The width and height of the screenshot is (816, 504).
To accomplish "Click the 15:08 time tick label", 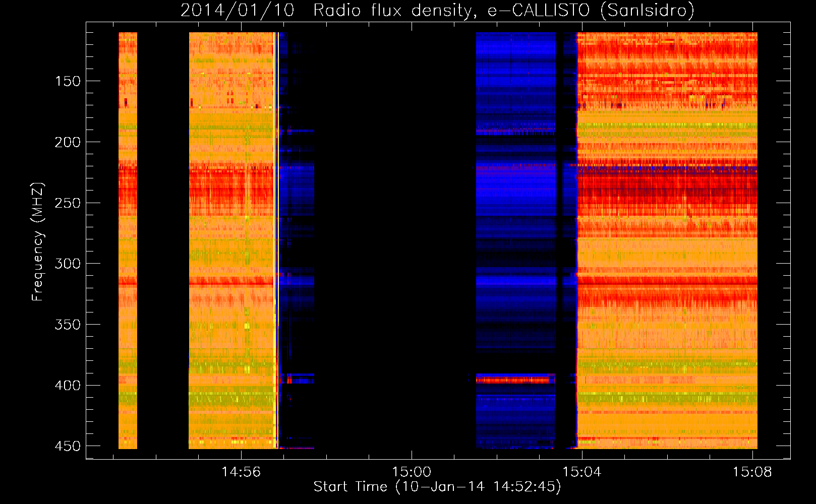I will click(752, 472).
